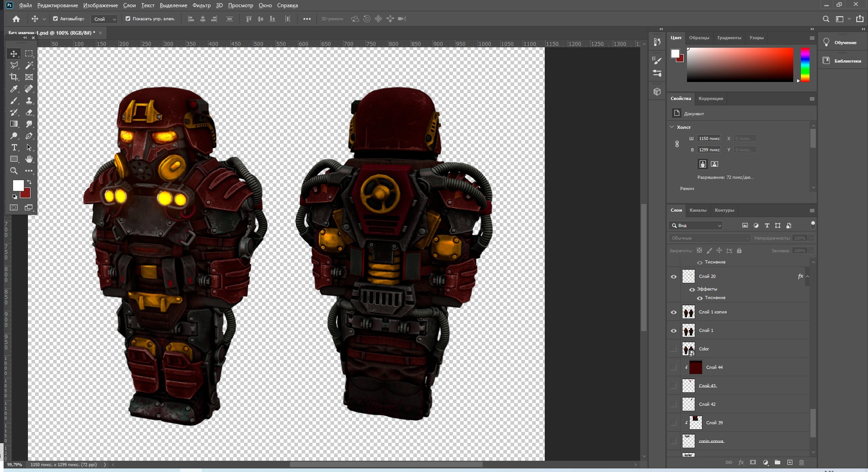The height and width of the screenshot is (472, 868).
Task: Open the Search icon in top right
Action: 826,19
